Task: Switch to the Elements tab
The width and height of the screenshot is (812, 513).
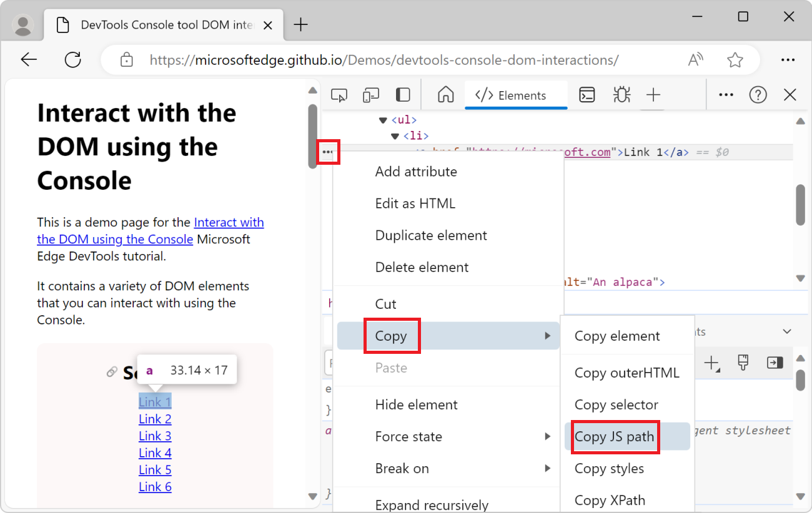Action: pos(516,94)
